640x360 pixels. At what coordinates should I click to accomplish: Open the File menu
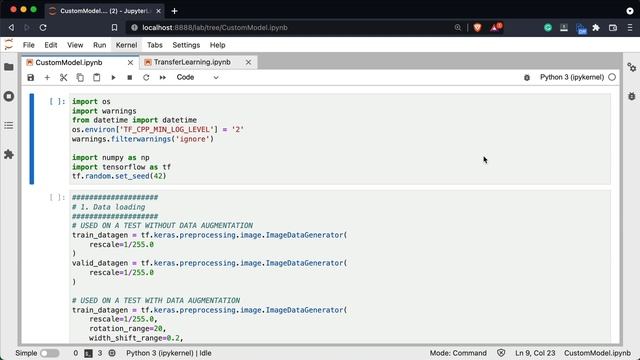(x=29, y=45)
